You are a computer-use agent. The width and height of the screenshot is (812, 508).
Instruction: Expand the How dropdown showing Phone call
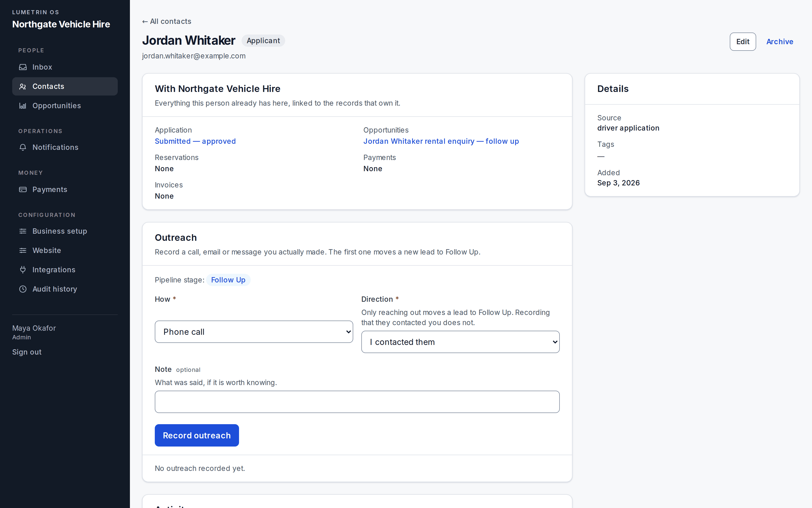(254, 332)
